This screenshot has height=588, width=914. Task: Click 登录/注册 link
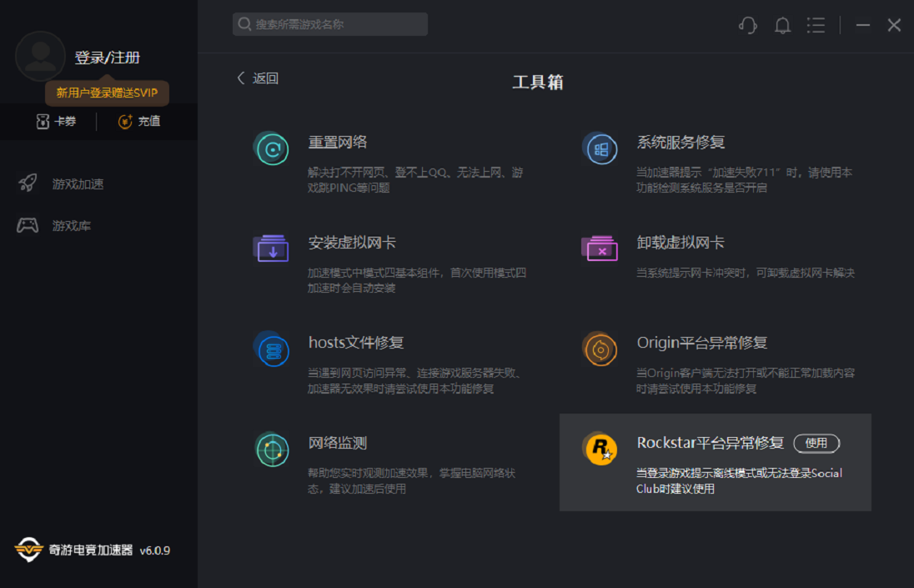[108, 58]
